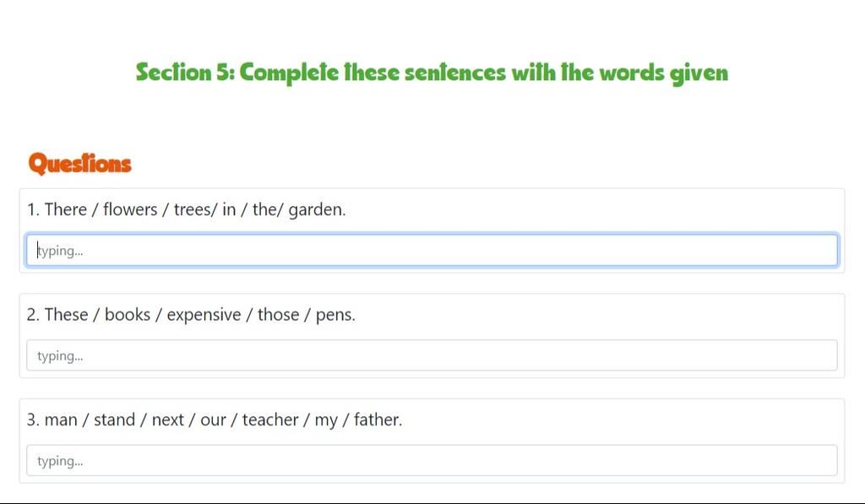Click the Section 5 green heading

[432, 73]
